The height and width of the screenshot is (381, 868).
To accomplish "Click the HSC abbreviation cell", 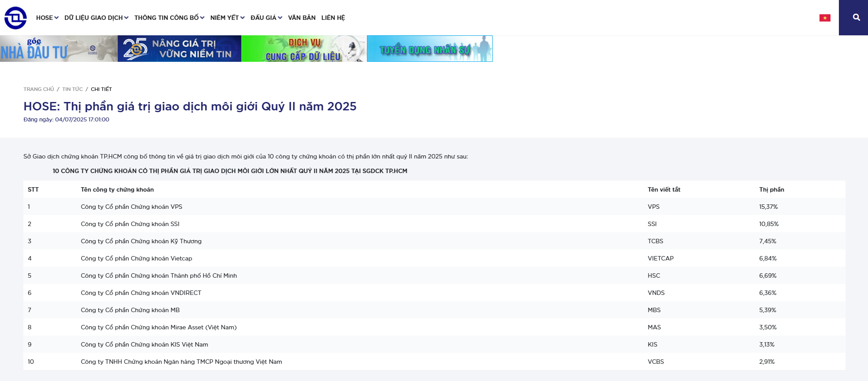I will (654, 275).
